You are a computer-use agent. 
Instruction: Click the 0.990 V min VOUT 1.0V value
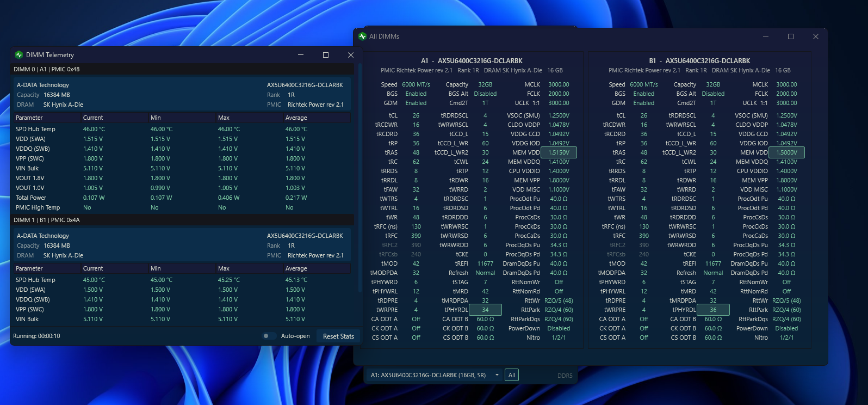pos(160,188)
